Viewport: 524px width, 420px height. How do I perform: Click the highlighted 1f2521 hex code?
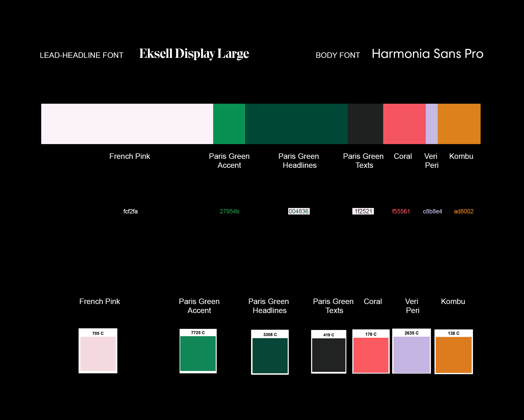[363, 211]
